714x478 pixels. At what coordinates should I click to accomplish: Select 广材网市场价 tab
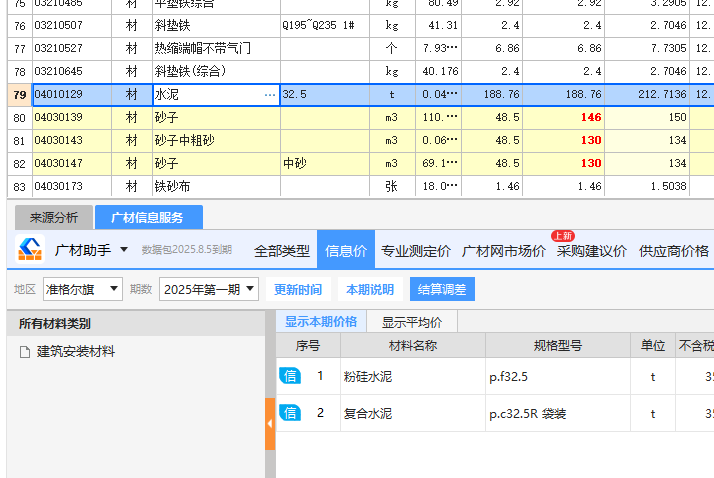coord(504,251)
